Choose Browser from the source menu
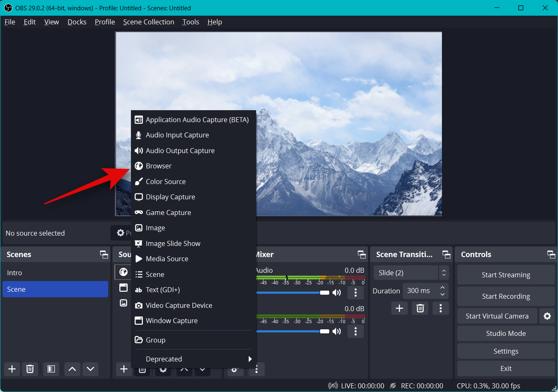This screenshot has width=558, height=392. (159, 166)
